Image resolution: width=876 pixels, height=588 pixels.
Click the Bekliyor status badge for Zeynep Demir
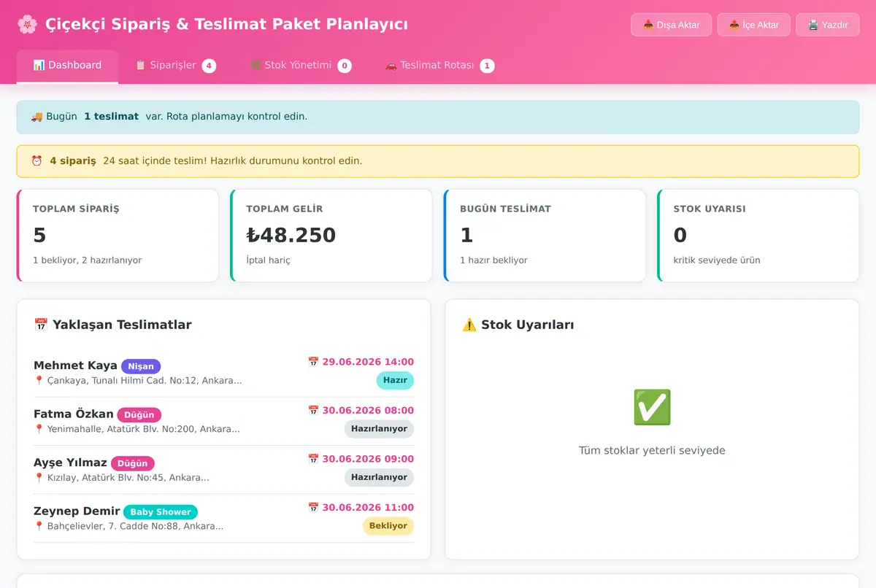click(x=388, y=526)
